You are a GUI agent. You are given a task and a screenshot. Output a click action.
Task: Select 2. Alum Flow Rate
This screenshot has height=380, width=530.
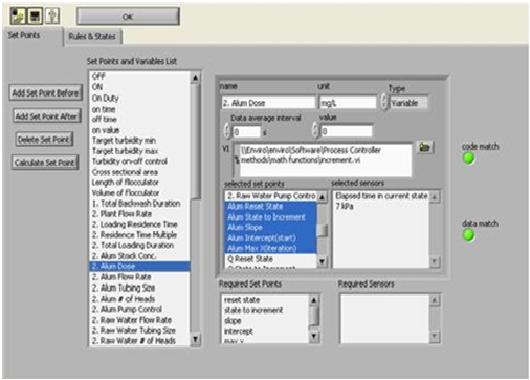[x=140, y=277]
